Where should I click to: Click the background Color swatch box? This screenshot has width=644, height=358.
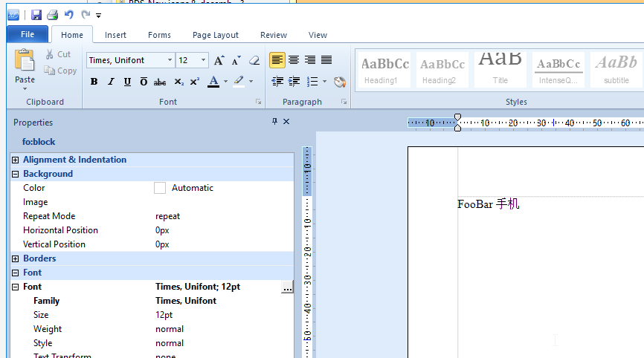pyautogui.click(x=159, y=188)
